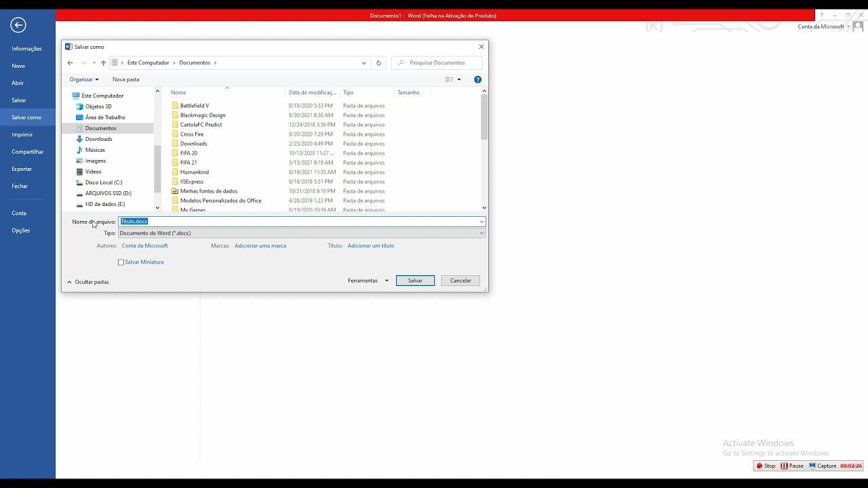Click Objetos 3D icon in navigation tree
The width and height of the screenshot is (868, 488).
79,106
